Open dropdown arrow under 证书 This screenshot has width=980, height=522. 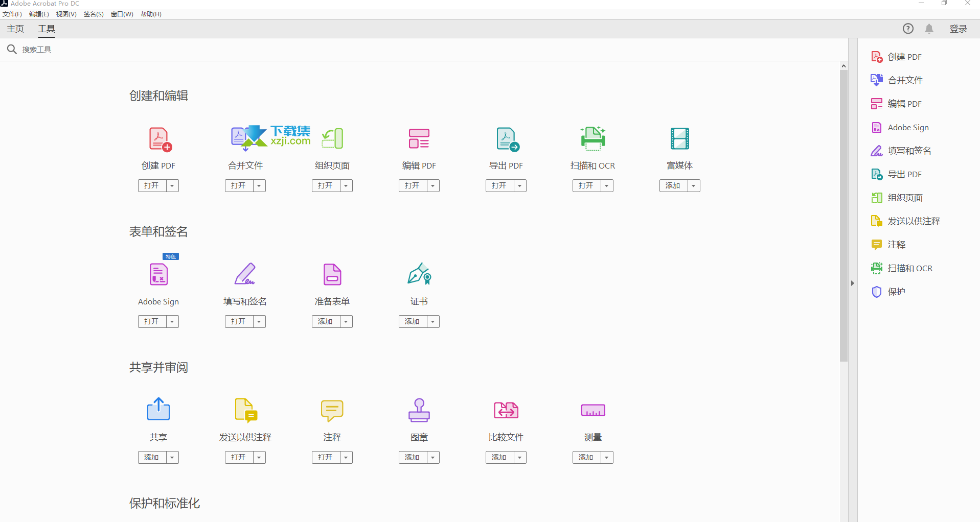(433, 321)
